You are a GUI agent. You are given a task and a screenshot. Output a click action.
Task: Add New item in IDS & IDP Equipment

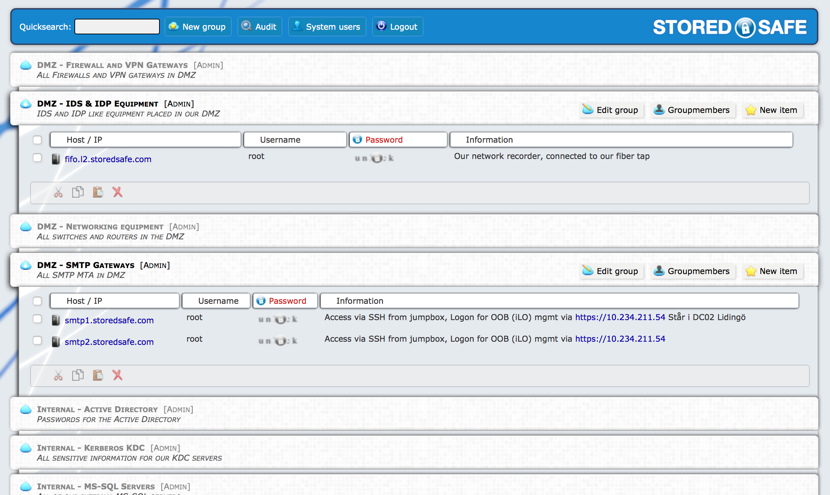click(x=772, y=110)
